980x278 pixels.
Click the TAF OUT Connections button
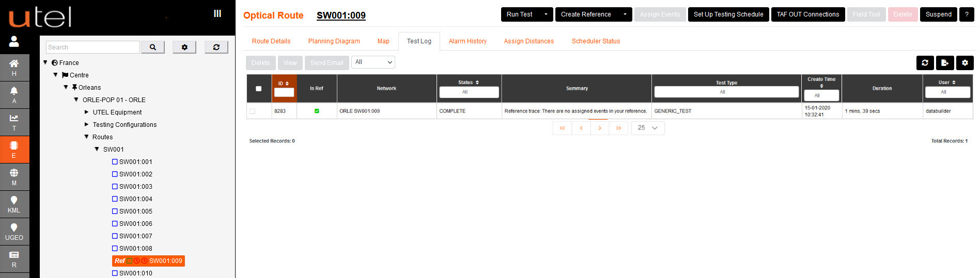807,14
